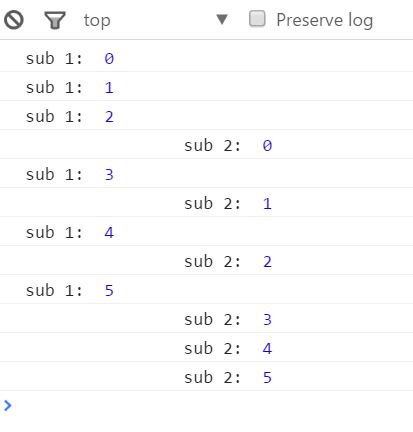Select log entry sub 2: 0
The image size is (413, 432).
tap(206, 145)
